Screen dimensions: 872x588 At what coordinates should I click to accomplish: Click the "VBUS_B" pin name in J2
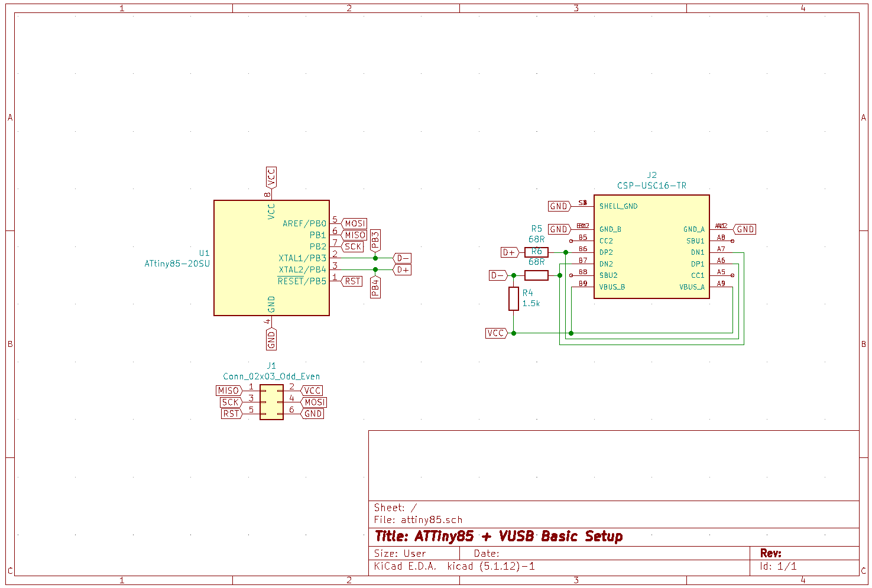tap(612, 287)
